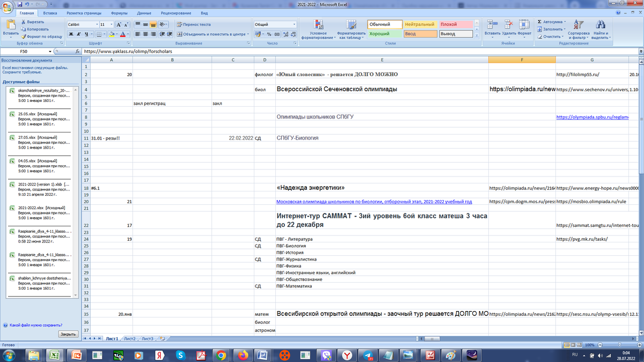The image size is (644, 362).
Task: Open the olympiada.spbu.ru hyperlink in row 8
Action: point(592,116)
